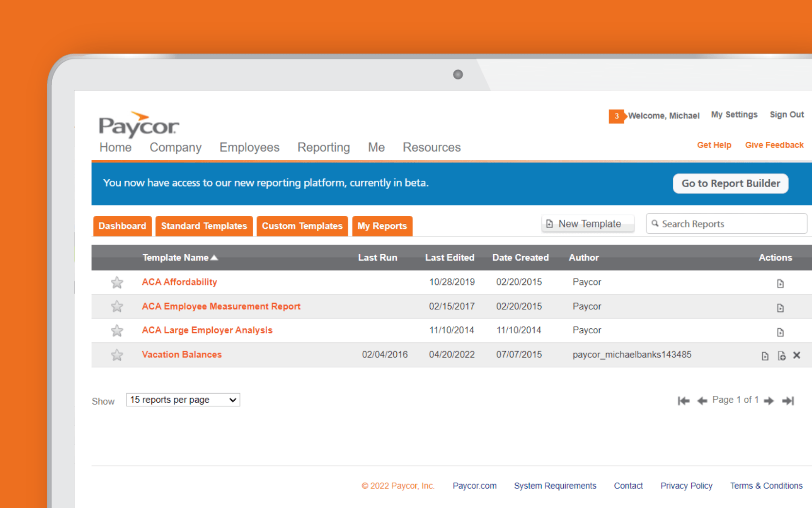Open the Employees menu

pyautogui.click(x=249, y=148)
